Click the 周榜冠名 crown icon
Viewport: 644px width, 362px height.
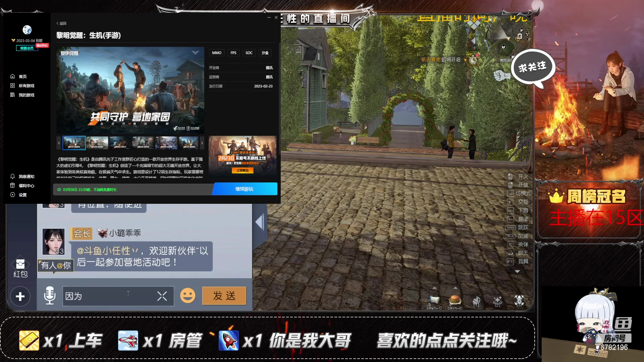tap(556, 196)
